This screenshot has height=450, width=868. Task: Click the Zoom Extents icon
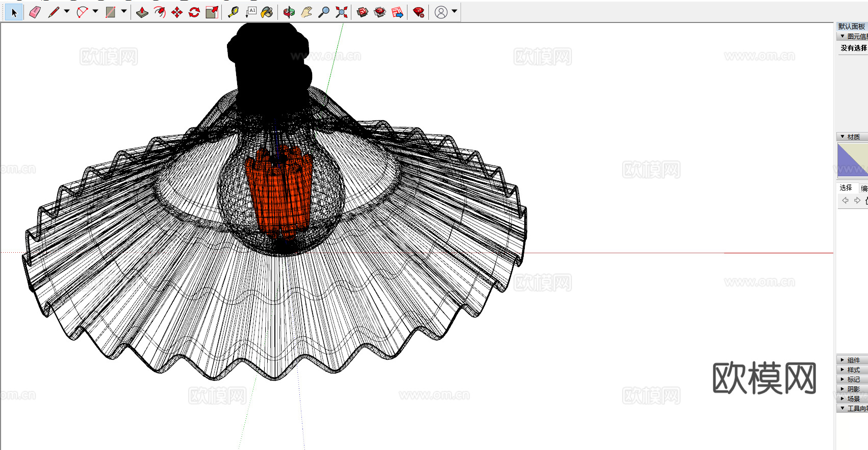[341, 12]
